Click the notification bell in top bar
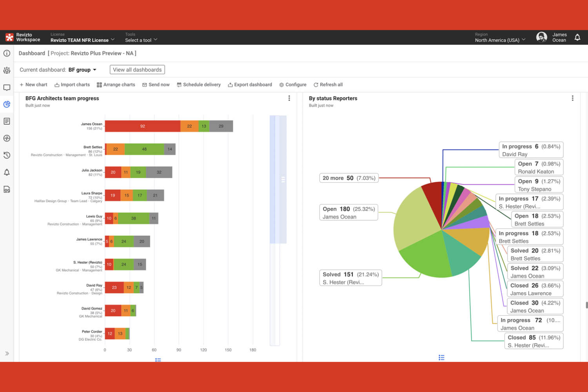The image size is (588, 392). [577, 37]
